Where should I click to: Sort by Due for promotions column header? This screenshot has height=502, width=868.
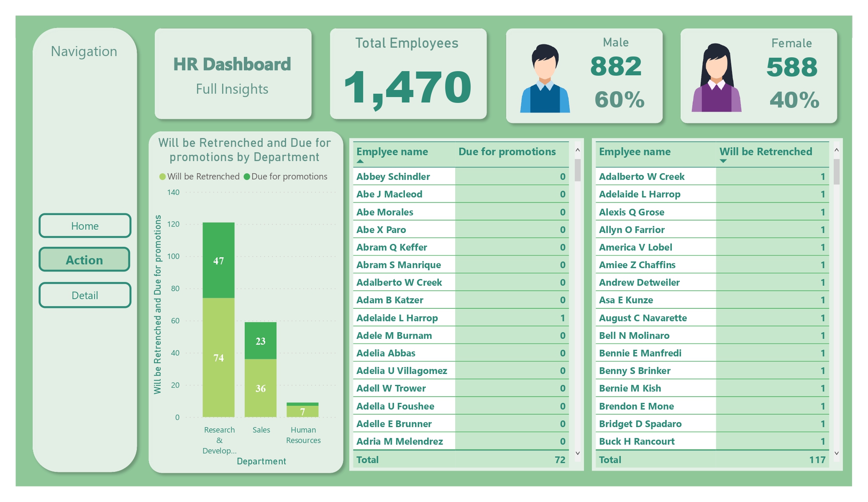point(507,152)
